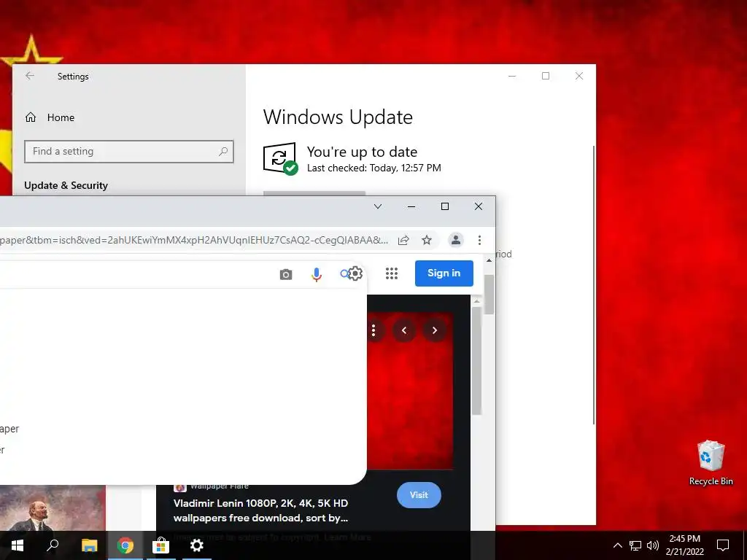
Task: Open the volume tray icon
Action: click(653, 545)
